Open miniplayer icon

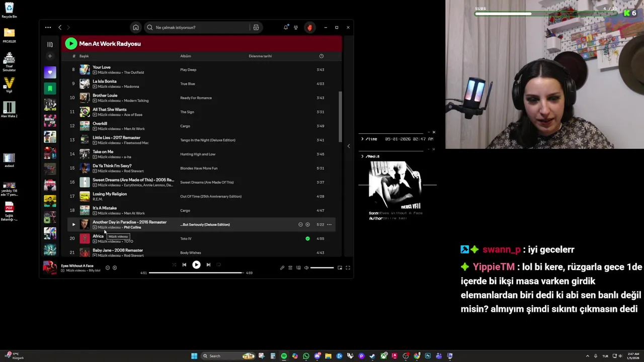click(340, 268)
